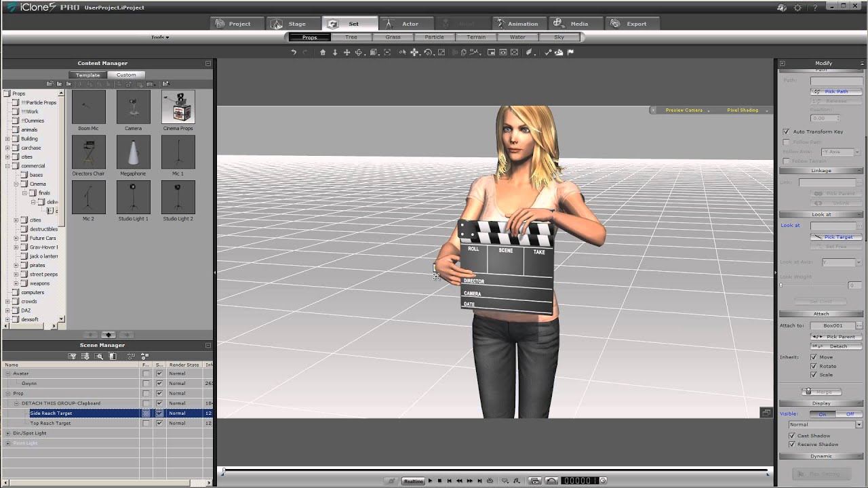Switch to the Particle sub-tab

[435, 37]
